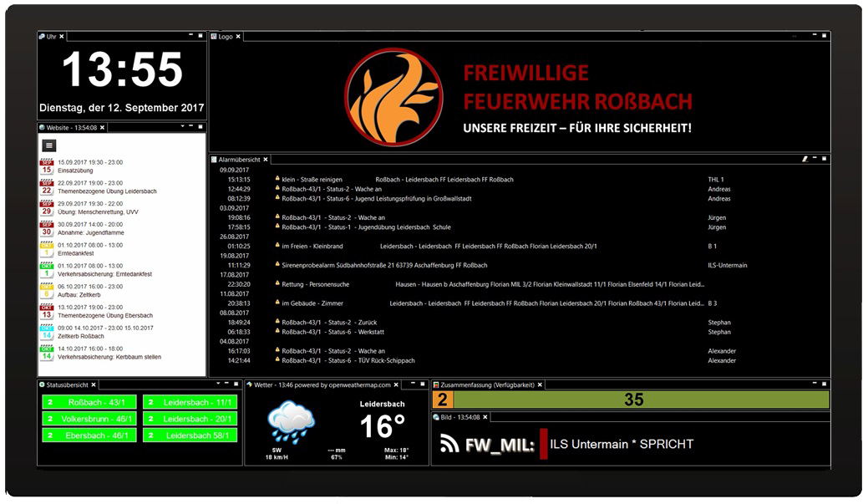Switch to the Wetter tab
This screenshot has width=868, height=504.
pyautogui.click(x=322, y=385)
